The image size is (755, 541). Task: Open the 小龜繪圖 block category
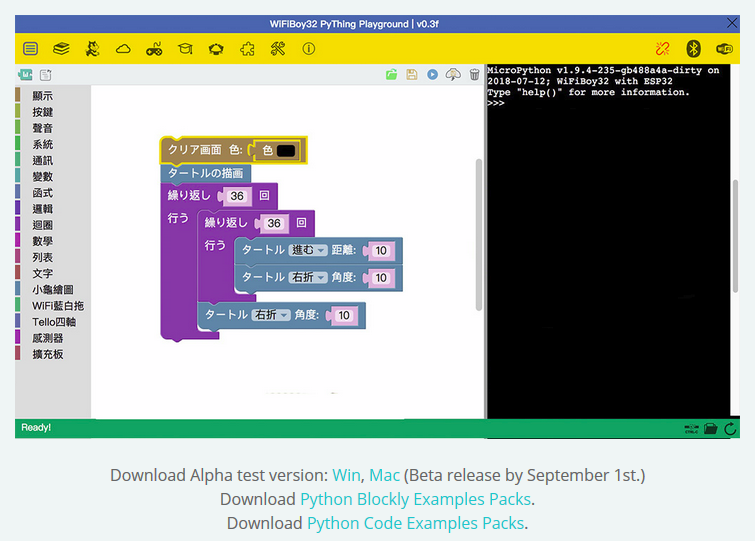pos(52,289)
